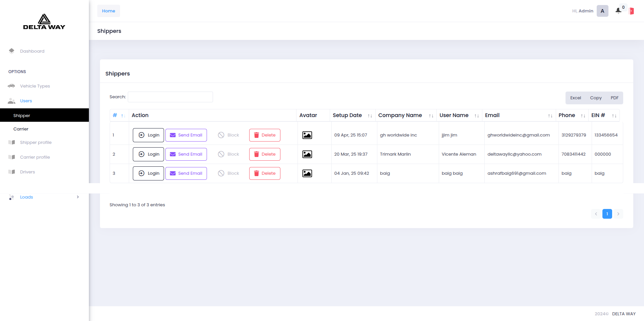Block the gh worldwide inc shipper

(x=228, y=135)
